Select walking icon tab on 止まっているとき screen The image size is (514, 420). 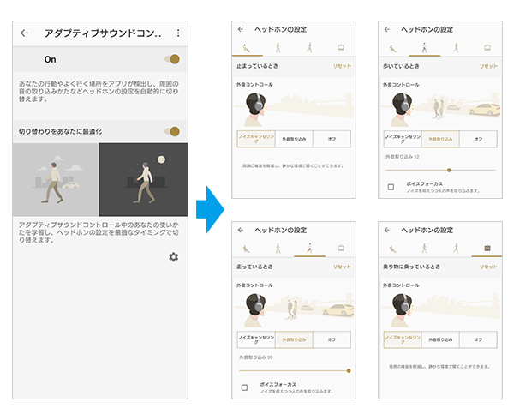pos(277,49)
